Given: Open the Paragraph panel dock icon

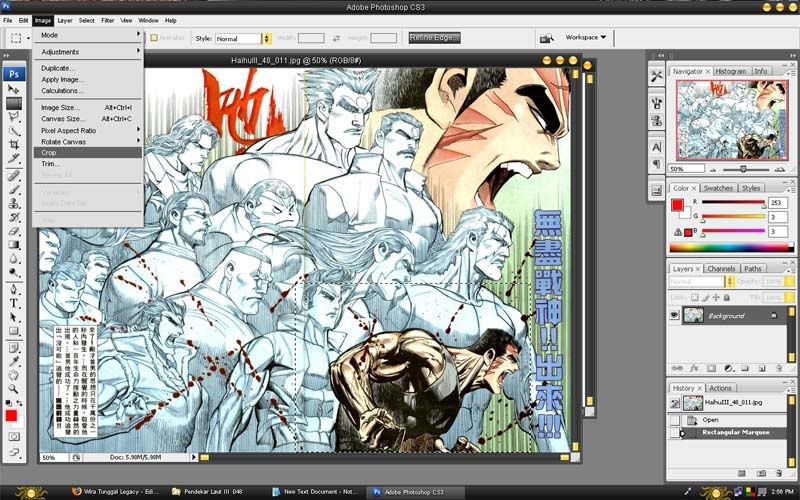Looking at the screenshot, I should [x=656, y=164].
